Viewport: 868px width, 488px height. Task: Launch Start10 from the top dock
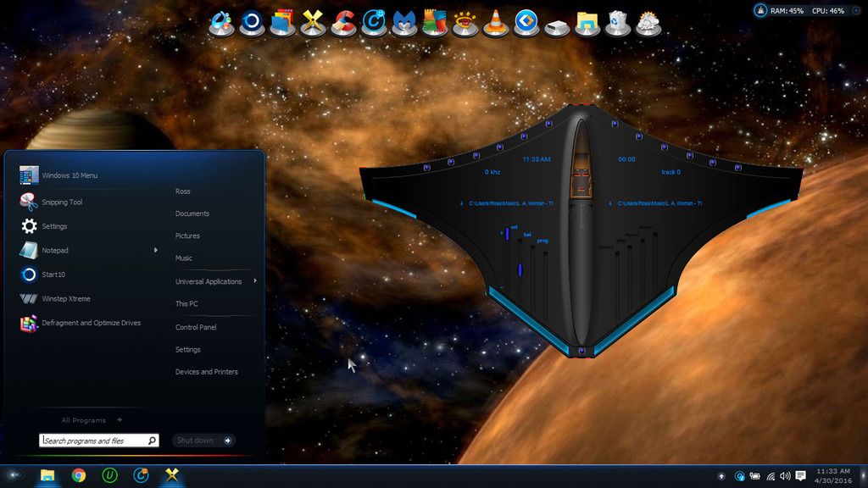tap(251, 23)
